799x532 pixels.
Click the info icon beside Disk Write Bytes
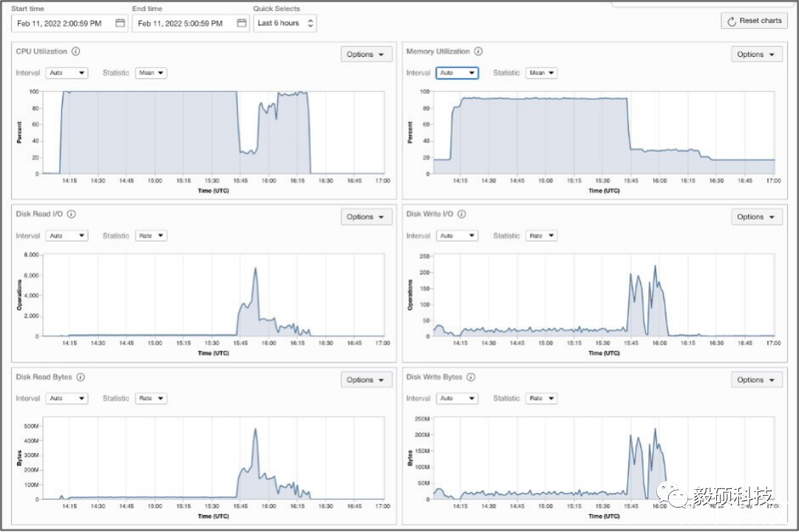click(x=471, y=377)
